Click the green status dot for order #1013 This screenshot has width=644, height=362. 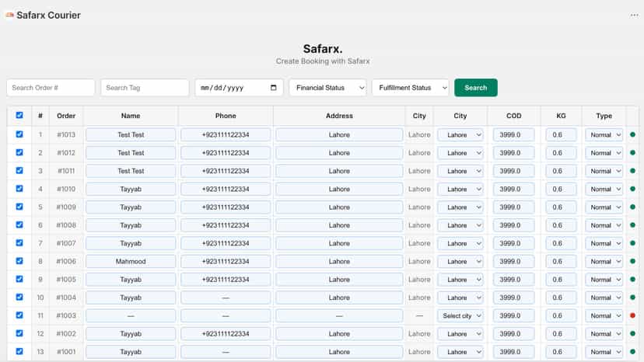pos(632,134)
